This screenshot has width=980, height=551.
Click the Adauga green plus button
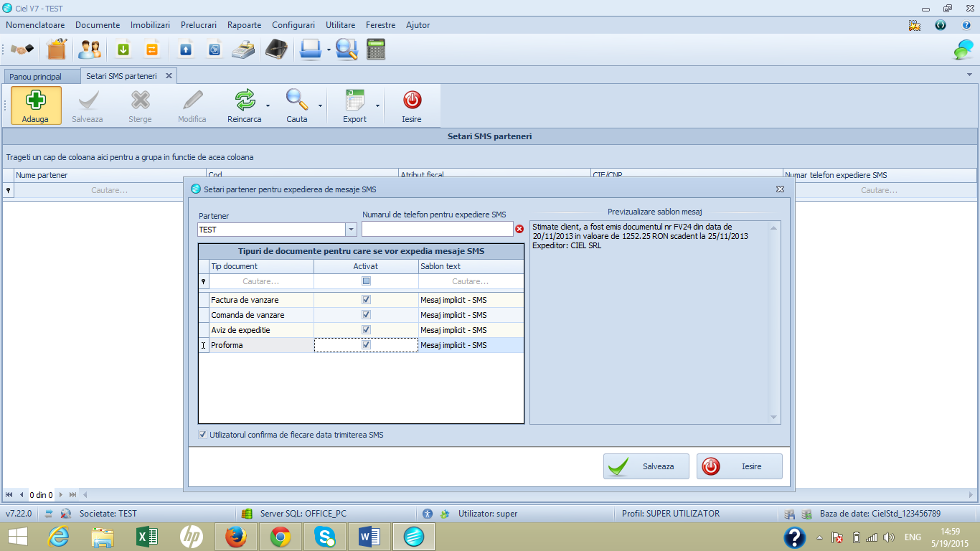click(x=36, y=106)
